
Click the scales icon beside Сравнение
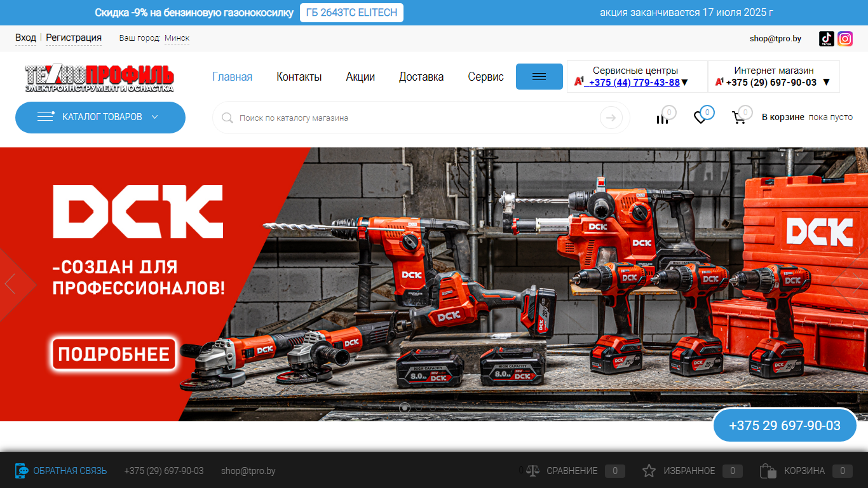point(533,471)
